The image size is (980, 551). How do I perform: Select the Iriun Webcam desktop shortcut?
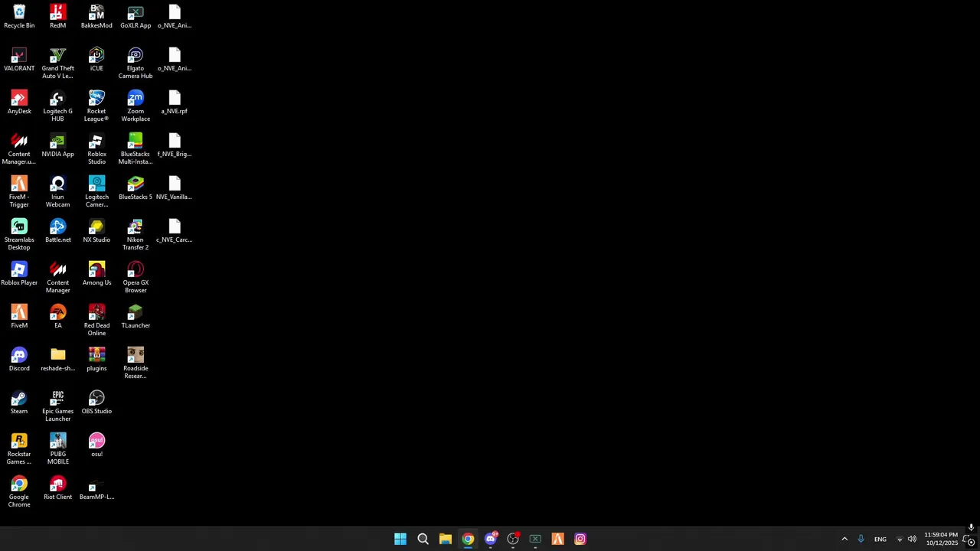click(57, 192)
